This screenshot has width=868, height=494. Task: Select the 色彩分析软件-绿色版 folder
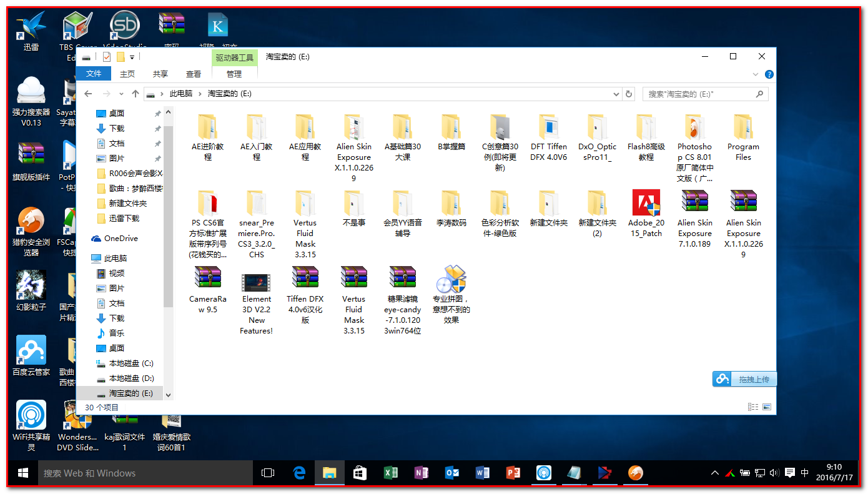click(x=500, y=214)
